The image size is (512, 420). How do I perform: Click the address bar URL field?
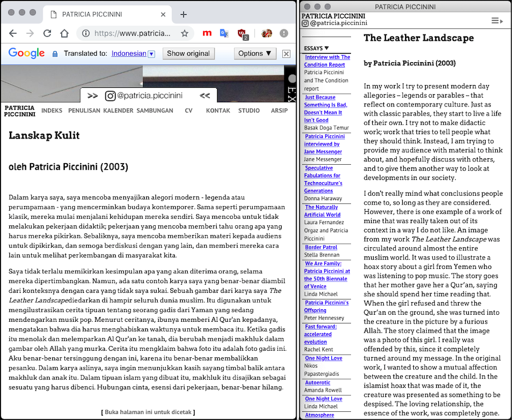click(x=132, y=33)
